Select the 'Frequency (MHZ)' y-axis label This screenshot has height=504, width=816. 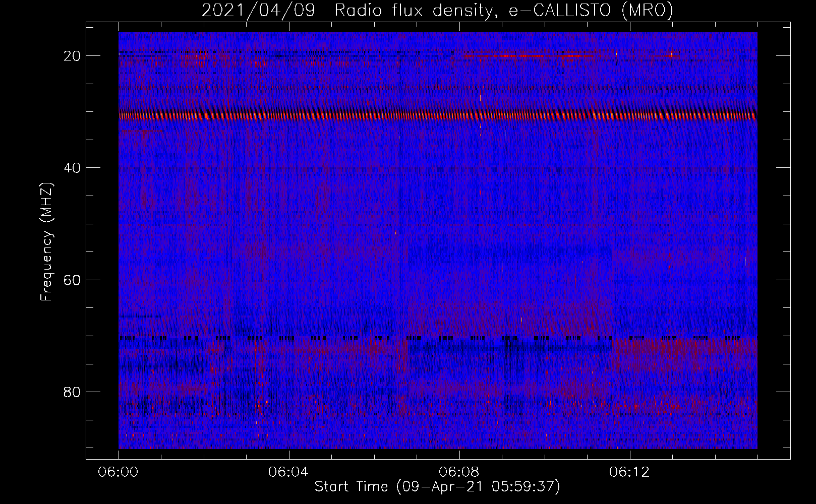tap(46, 242)
